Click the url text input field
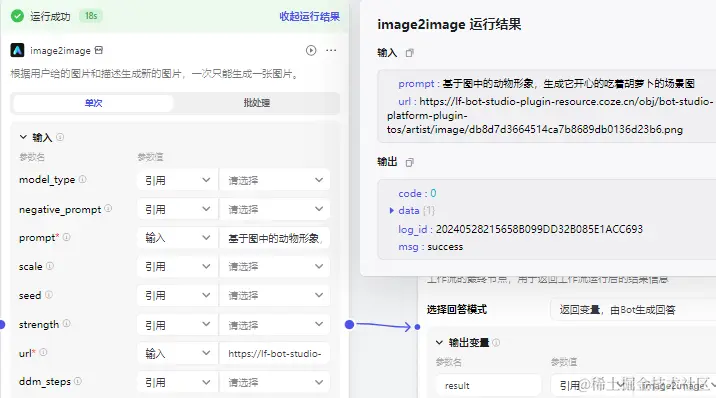Image resolution: width=716 pixels, height=398 pixels. 275,353
